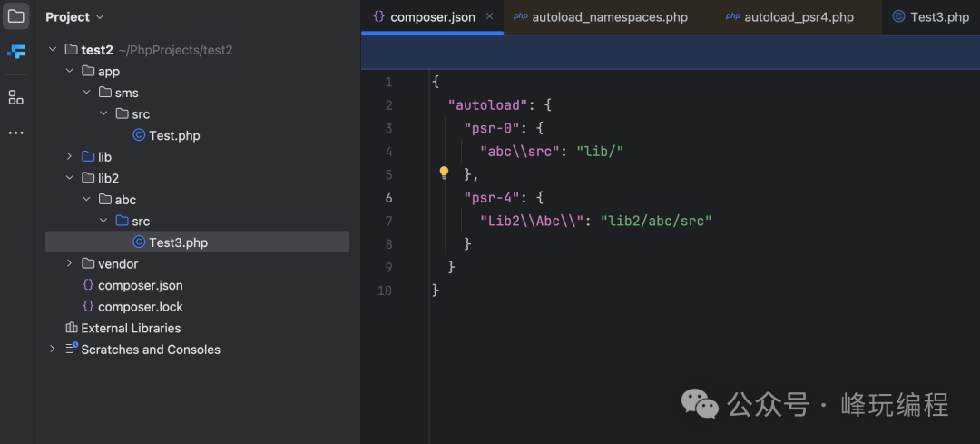980x444 pixels.
Task: Open the Structure tool window icon
Action: pyautogui.click(x=16, y=97)
